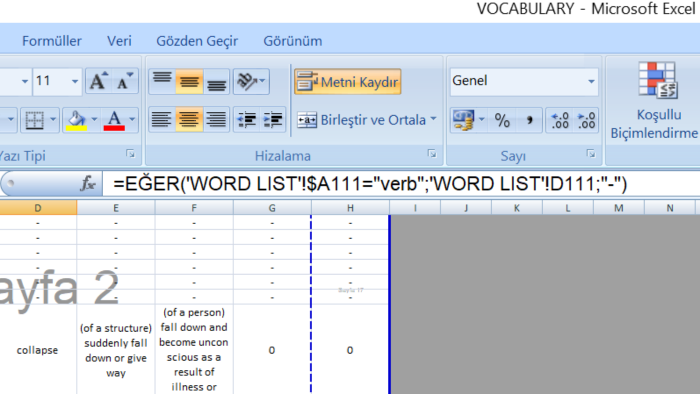Increase font size with the large A icon

99,81
